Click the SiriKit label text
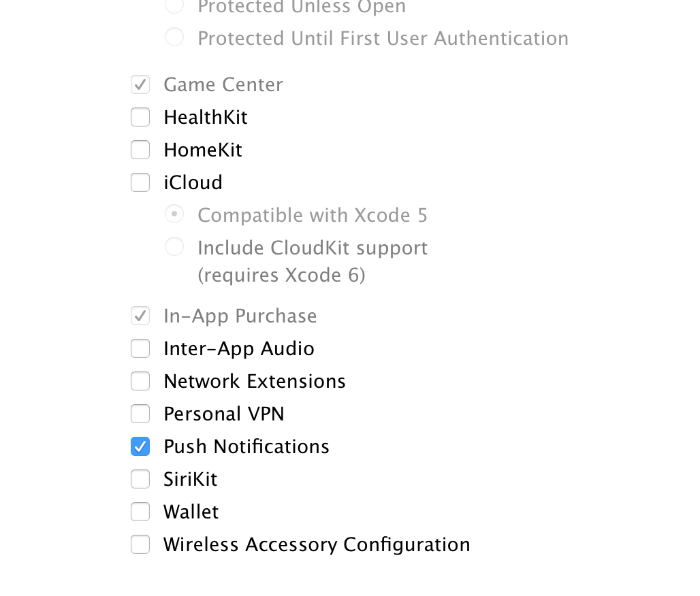Image resolution: width=700 pixels, height=596 pixels. point(191,479)
